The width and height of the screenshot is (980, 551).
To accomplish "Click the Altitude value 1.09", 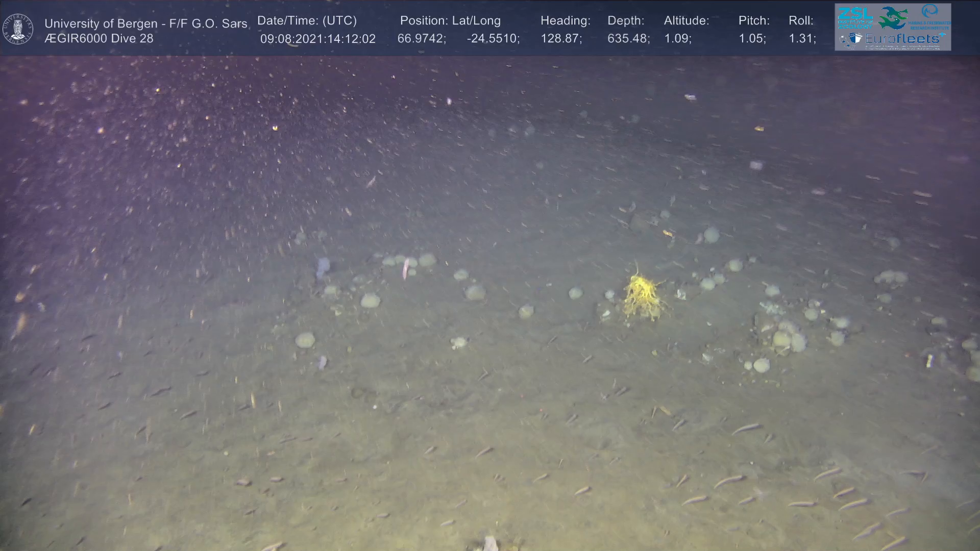I will pos(677,39).
